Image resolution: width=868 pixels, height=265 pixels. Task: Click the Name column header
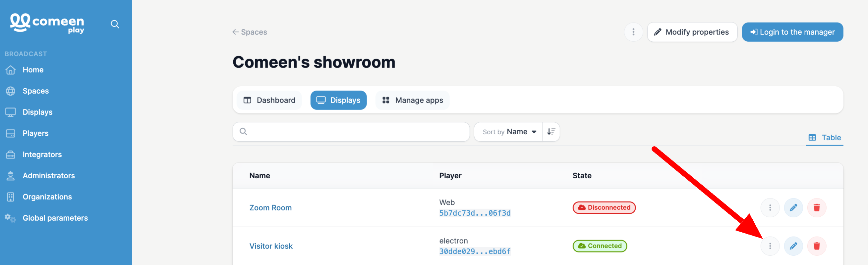pos(260,176)
